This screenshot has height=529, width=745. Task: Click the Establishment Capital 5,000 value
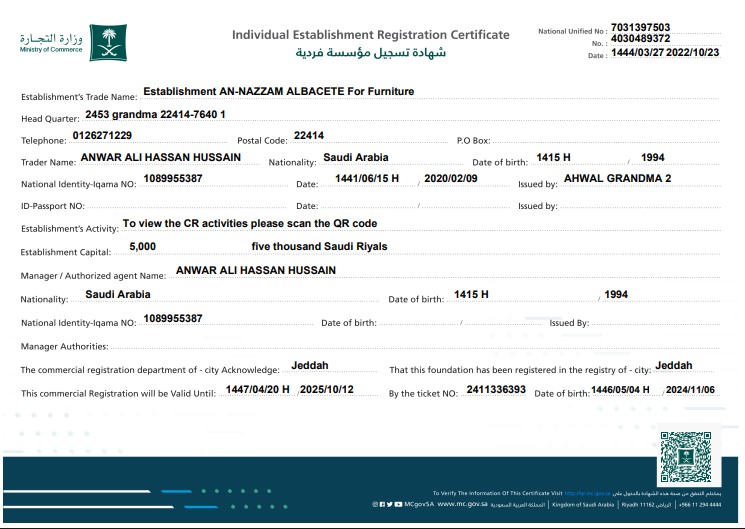click(x=142, y=246)
